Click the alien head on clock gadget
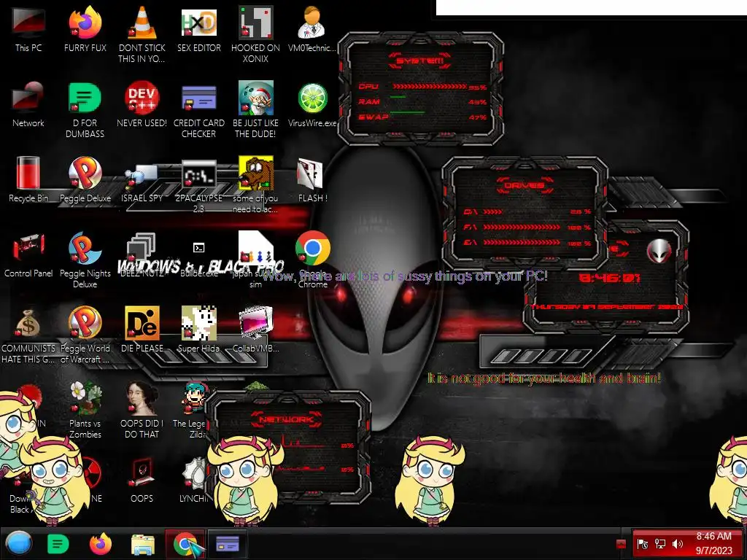747x560 pixels. (x=659, y=251)
